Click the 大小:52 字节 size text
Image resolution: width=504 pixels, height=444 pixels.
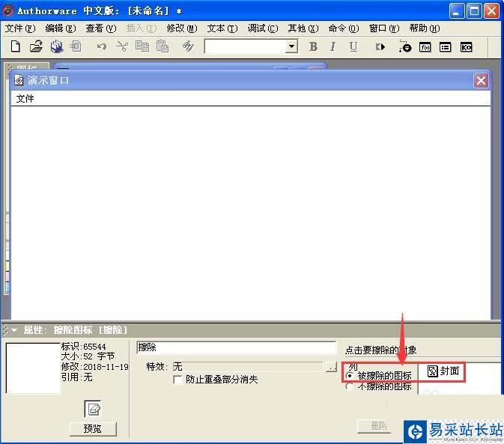88,356
